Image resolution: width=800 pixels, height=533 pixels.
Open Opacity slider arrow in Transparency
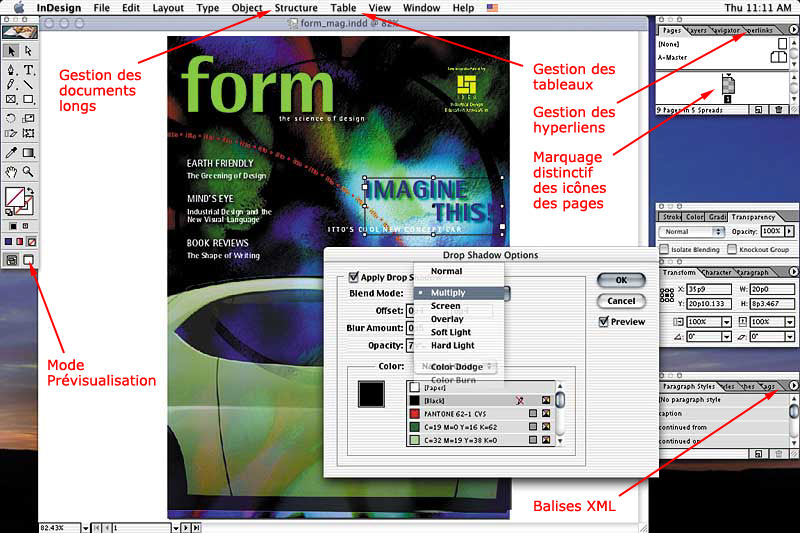coord(789,231)
